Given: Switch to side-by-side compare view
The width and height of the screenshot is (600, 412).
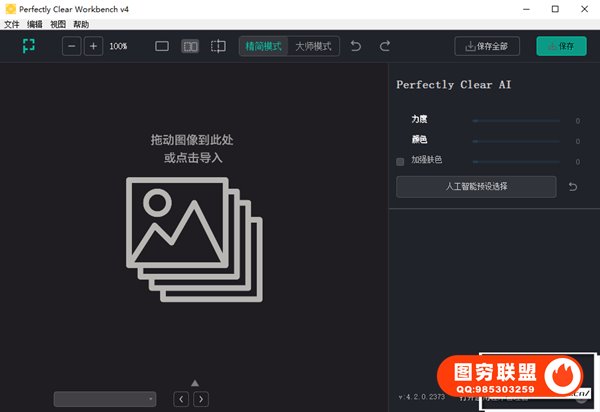Looking at the screenshot, I should (x=190, y=46).
